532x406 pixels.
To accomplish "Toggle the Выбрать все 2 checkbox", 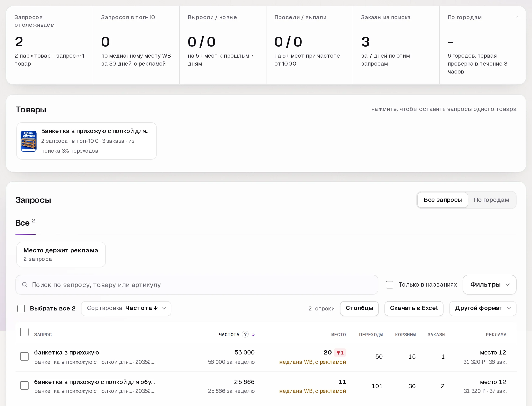I will (x=21, y=308).
